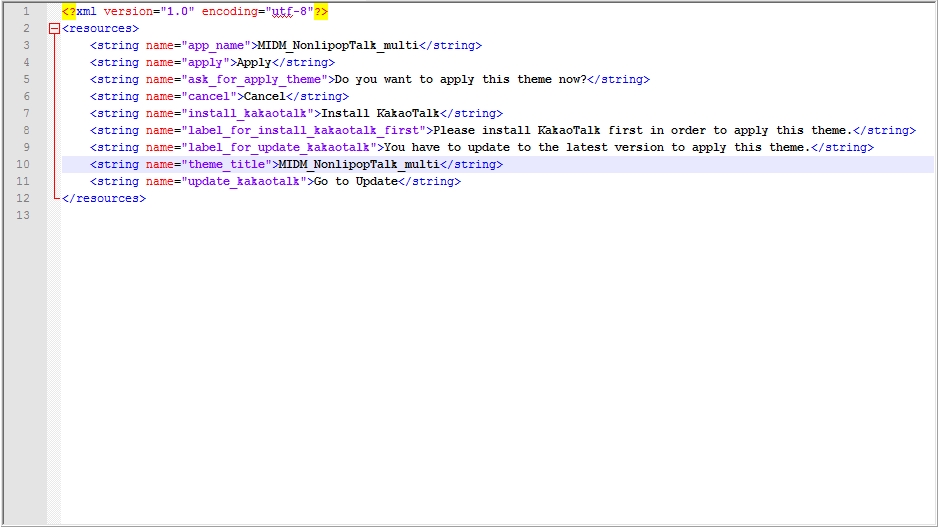
Task: Click the 'Go to Update' string content
Action: [355, 181]
